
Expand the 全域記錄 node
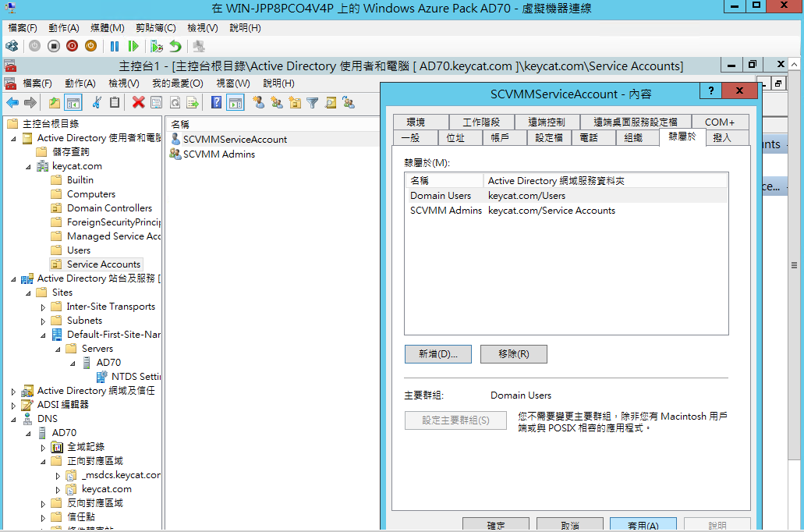(43, 447)
